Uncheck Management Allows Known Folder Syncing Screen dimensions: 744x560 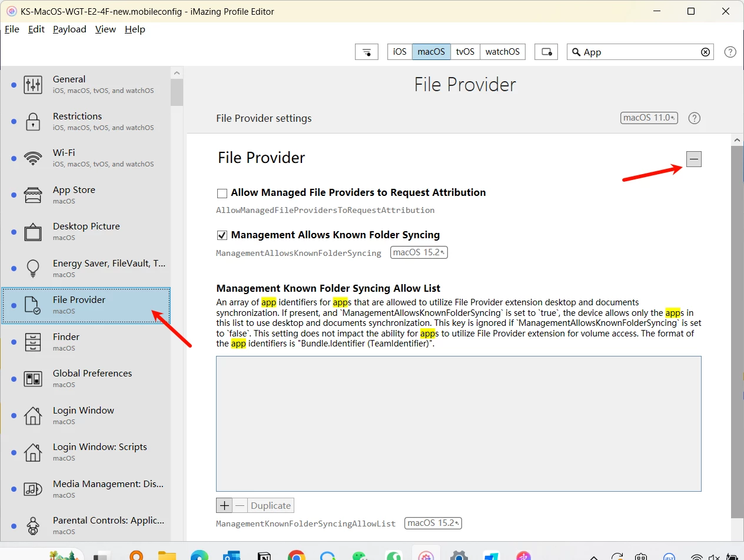[x=222, y=235]
